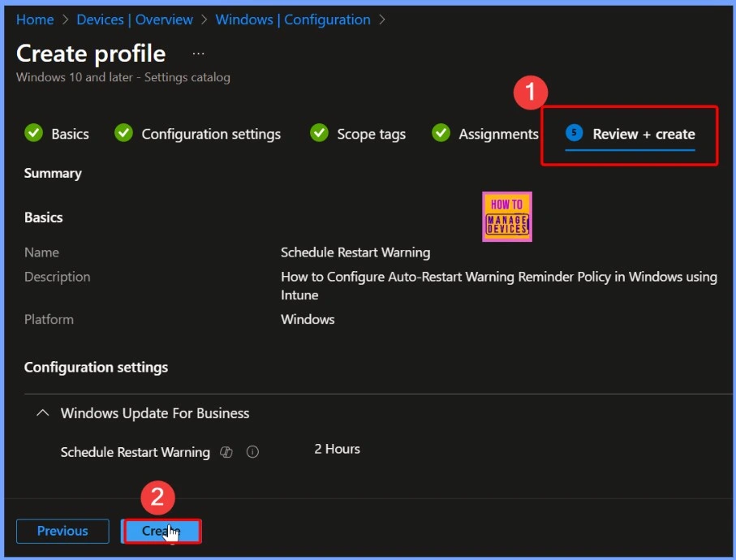Collapse the Windows Update For Business section
736x560 pixels.
(42, 413)
